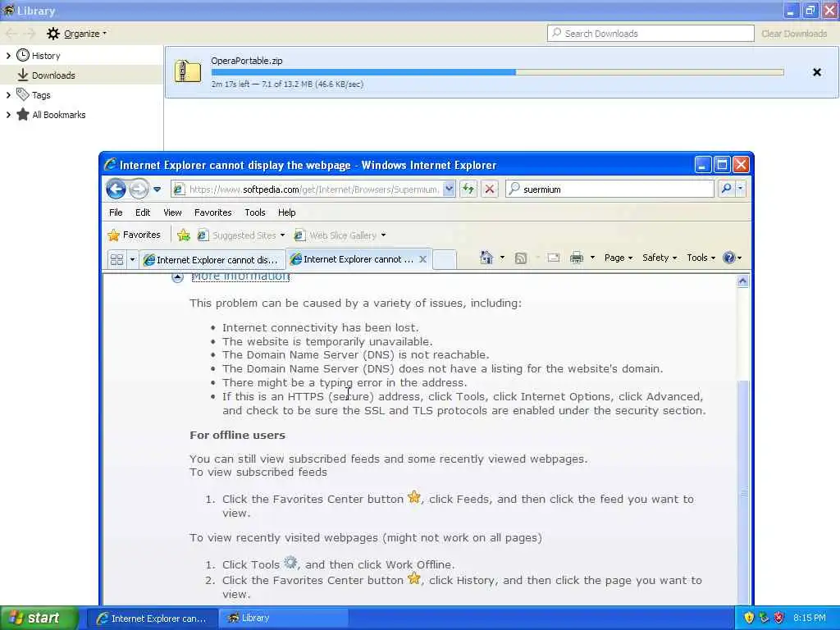
Task: Click the Quick Tabs grid icon
Action: click(116, 260)
